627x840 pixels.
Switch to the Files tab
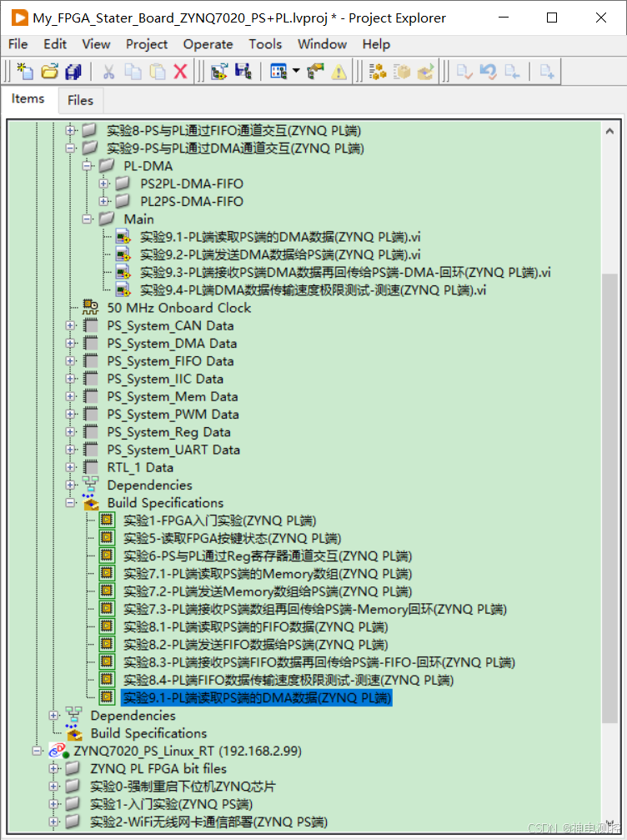pos(80,100)
